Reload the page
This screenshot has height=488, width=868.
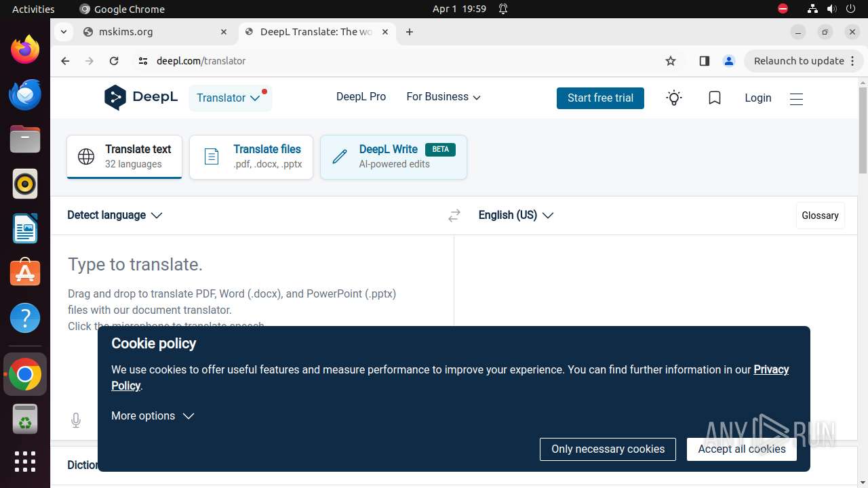coord(114,61)
